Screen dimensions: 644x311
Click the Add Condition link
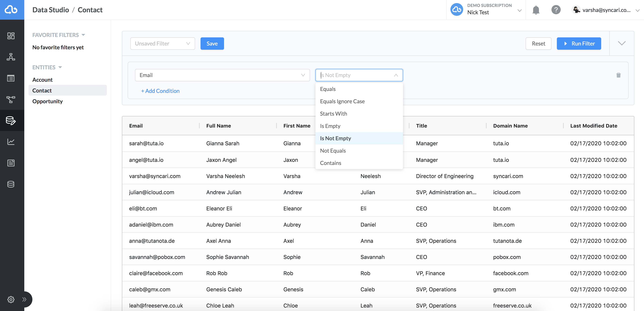pyautogui.click(x=160, y=91)
